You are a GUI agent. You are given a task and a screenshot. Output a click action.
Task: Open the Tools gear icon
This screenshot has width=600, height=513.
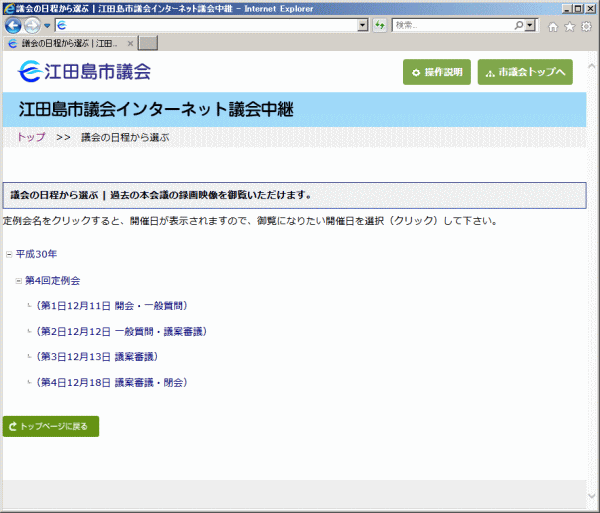[586, 26]
